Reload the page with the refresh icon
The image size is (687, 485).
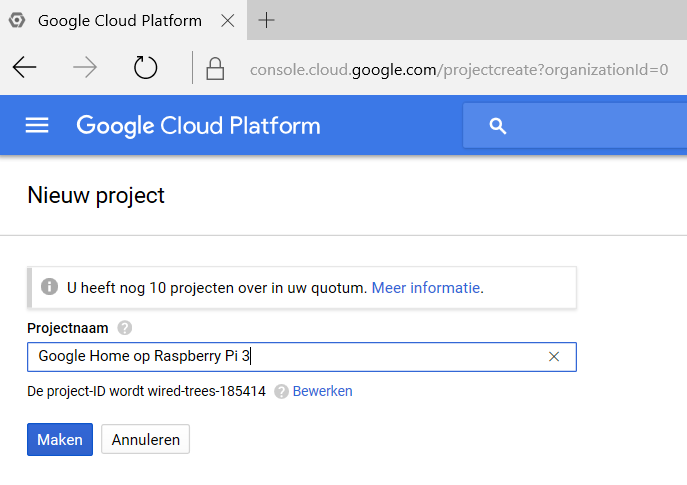click(x=145, y=67)
